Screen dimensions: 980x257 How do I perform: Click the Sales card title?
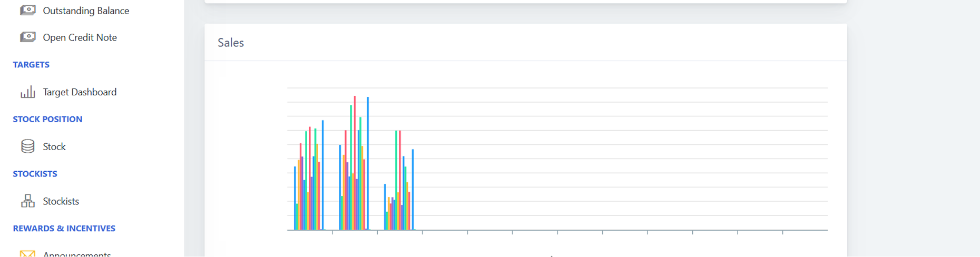pos(231,43)
